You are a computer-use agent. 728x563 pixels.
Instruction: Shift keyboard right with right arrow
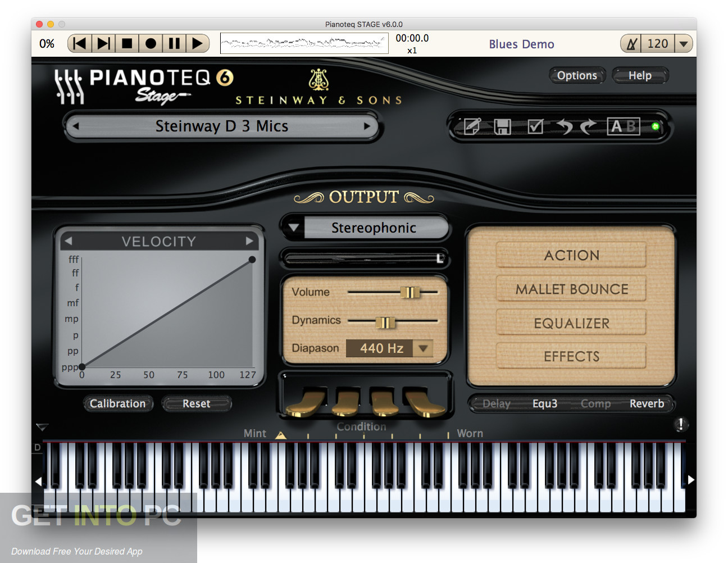point(691,480)
